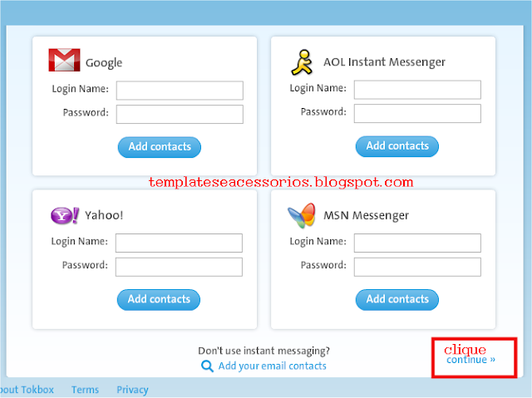Focus the MSN Messenger Password field

coord(417,267)
